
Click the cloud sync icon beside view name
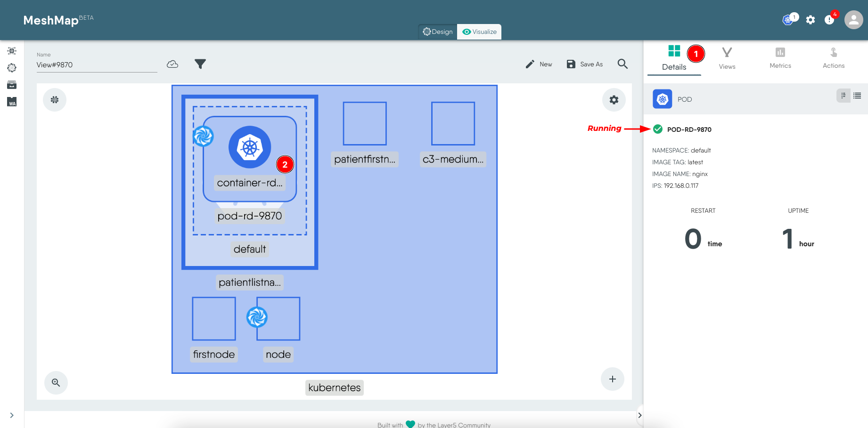coord(172,64)
